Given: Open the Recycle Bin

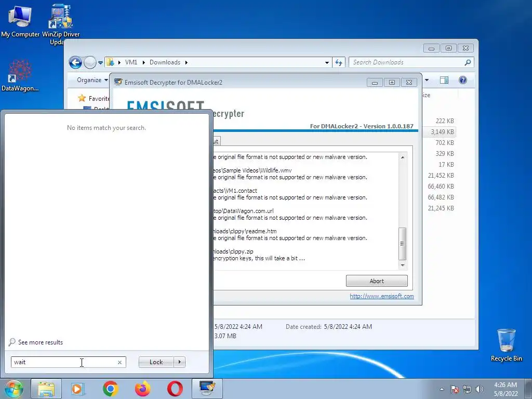Looking at the screenshot, I should click(506, 345).
